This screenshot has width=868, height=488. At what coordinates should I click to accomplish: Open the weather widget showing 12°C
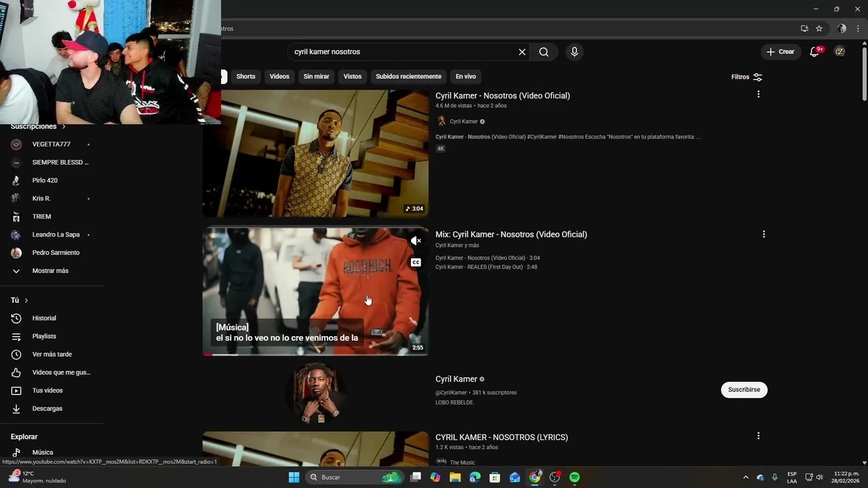point(37,477)
